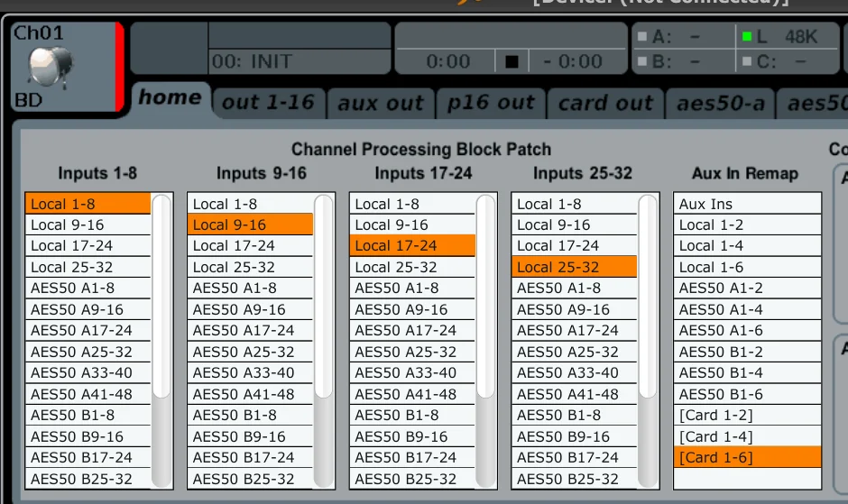Select AES50 A1-8 for Inputs 25-32
Screen dimensions: 848x504
(x=575, y=289)
